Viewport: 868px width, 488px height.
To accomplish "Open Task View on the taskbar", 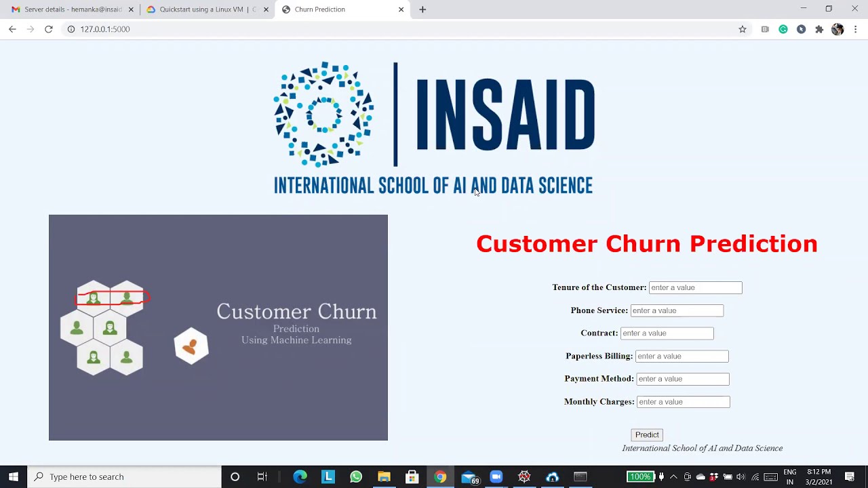I will [x=262, y=476].
